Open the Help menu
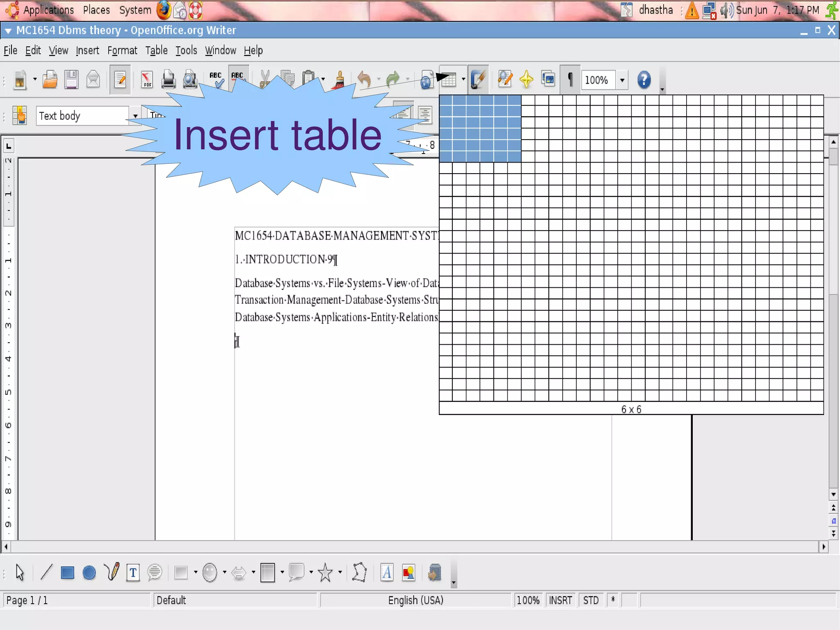 click(x=253, y=50)
